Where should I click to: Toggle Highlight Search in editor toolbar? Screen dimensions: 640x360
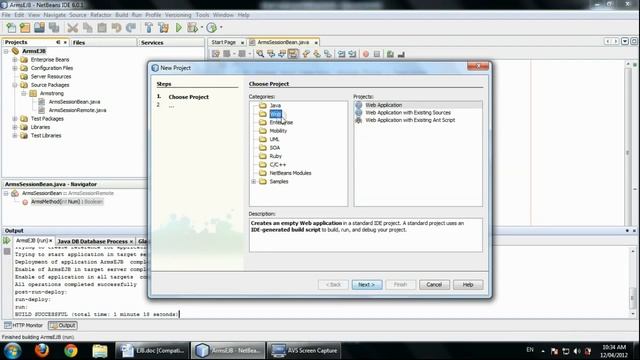[293, 54]
